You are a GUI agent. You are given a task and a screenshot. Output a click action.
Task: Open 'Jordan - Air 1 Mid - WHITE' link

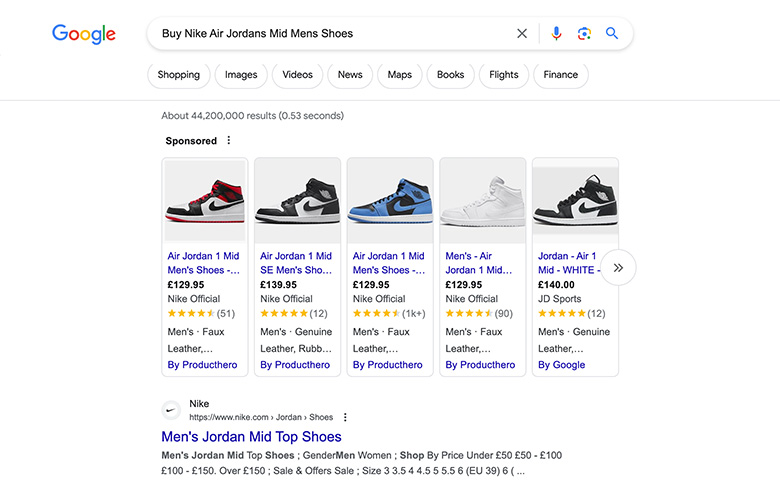[569, 263]
